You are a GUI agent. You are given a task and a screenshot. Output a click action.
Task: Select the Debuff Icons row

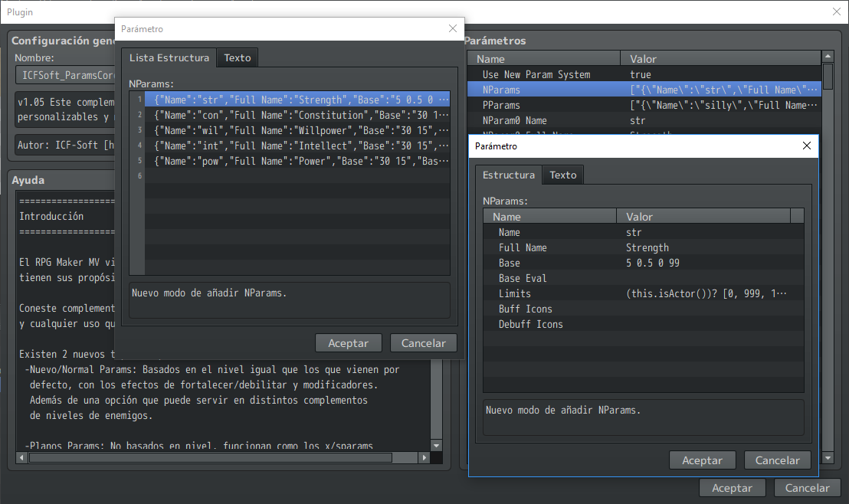pos(643,324)
